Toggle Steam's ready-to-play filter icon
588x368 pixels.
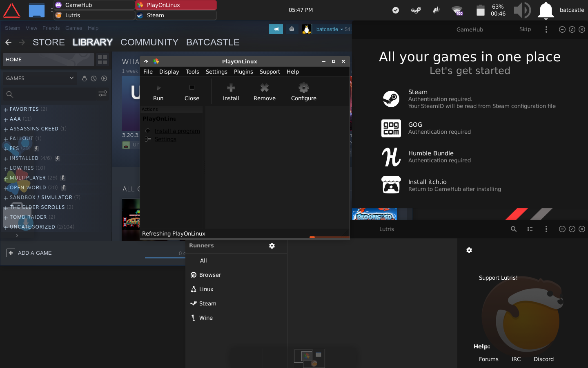104,79
